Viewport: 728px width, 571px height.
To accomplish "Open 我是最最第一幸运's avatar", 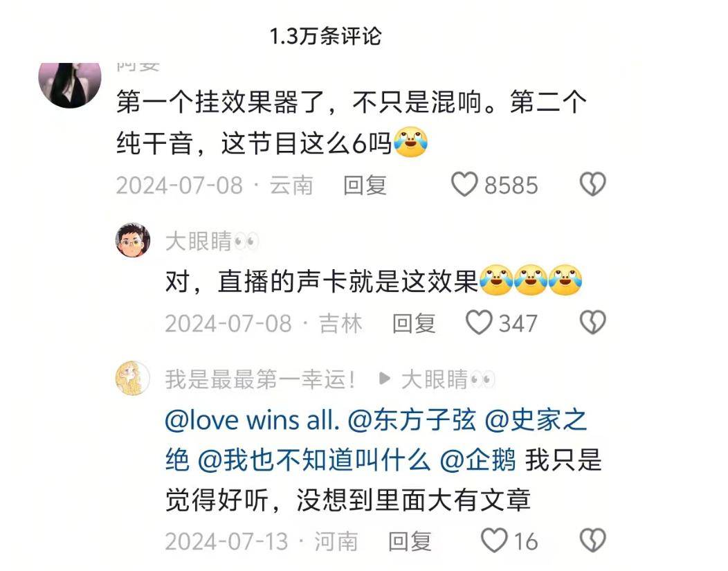I will pyautogui.click(x=133, y=379).
